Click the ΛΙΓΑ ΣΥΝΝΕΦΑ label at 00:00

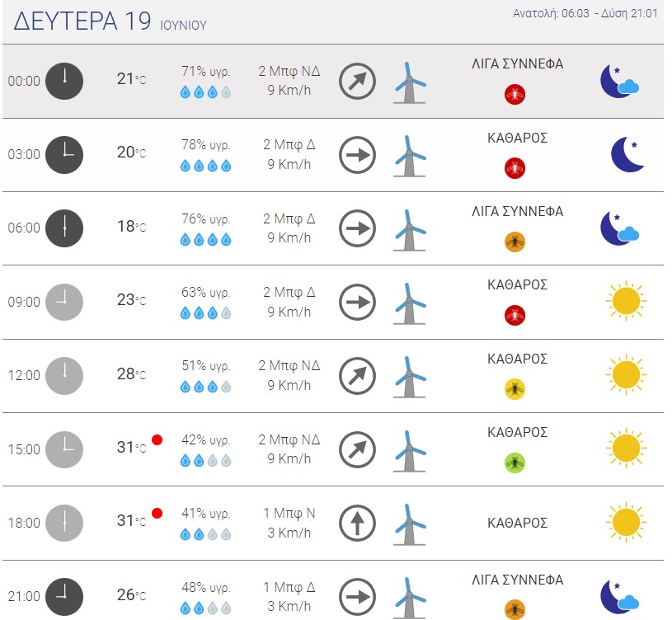click(517, 63)
